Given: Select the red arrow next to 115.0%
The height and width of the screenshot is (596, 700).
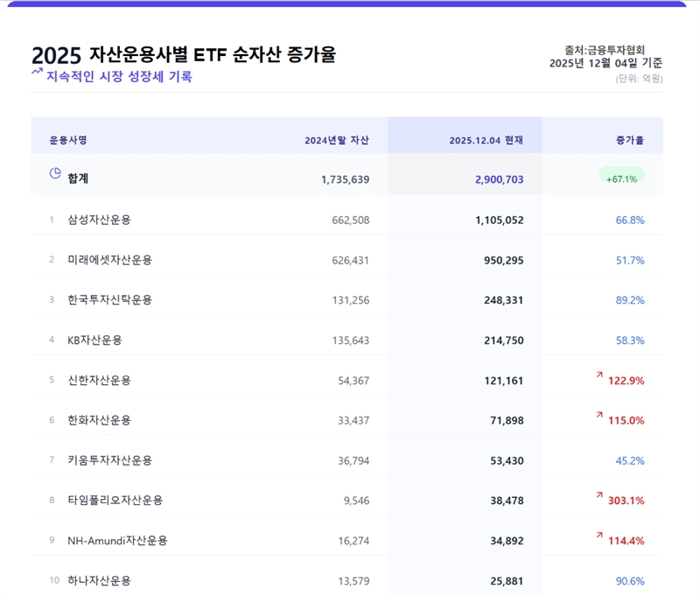Looking at the screenshot, I should (599, 415).
